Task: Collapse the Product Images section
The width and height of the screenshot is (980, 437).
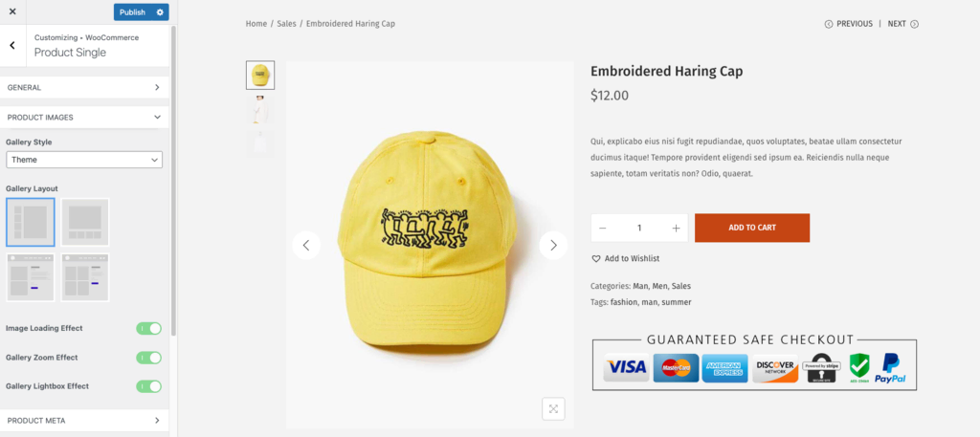Action: pos(84,117)
